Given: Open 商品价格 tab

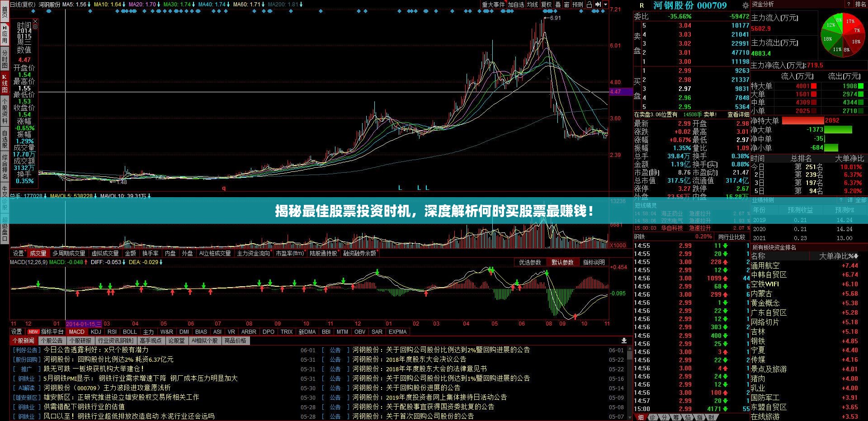Looking at the screenshot, I should (x=235, y=341).
